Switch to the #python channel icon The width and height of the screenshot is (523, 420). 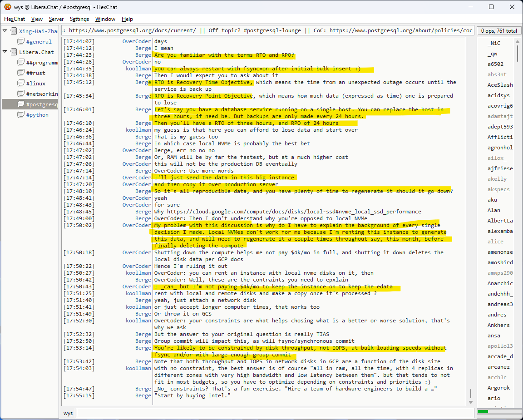click(21, 115)
